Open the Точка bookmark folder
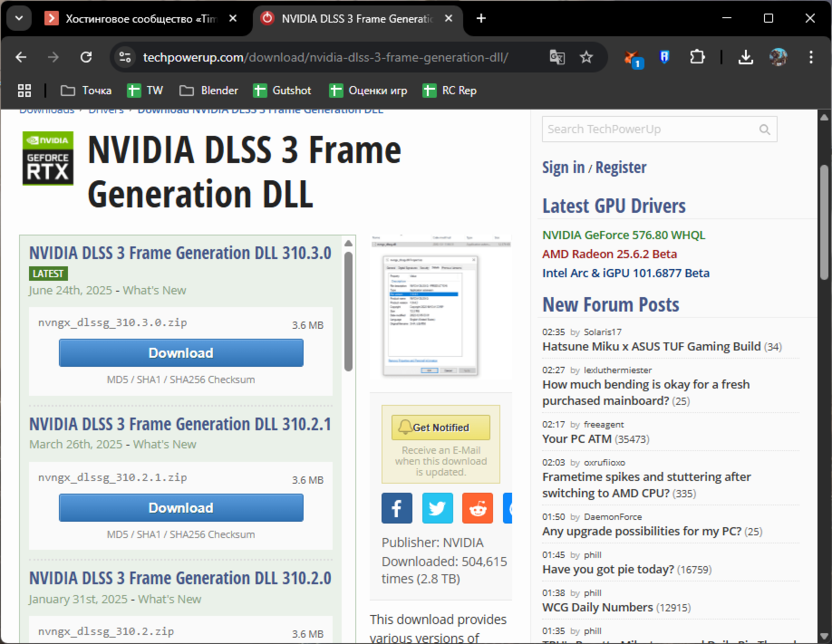The image size is (832, 644). [x=86, y=91]
